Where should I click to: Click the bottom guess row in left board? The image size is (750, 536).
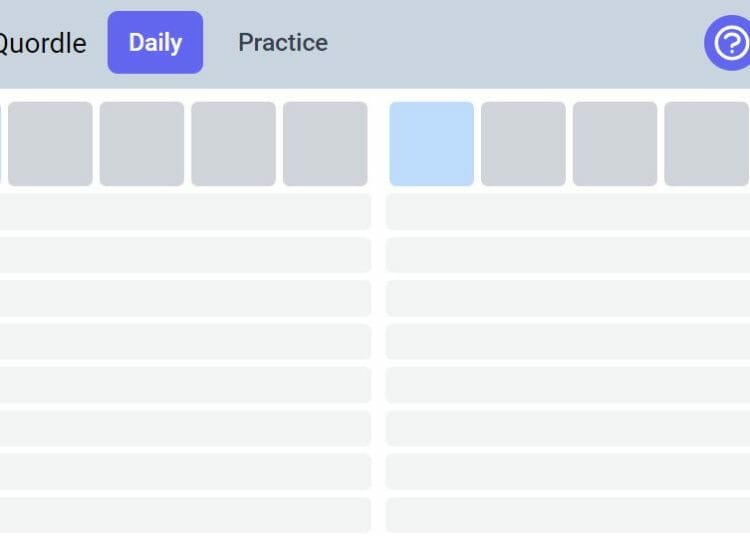[186, 515]
